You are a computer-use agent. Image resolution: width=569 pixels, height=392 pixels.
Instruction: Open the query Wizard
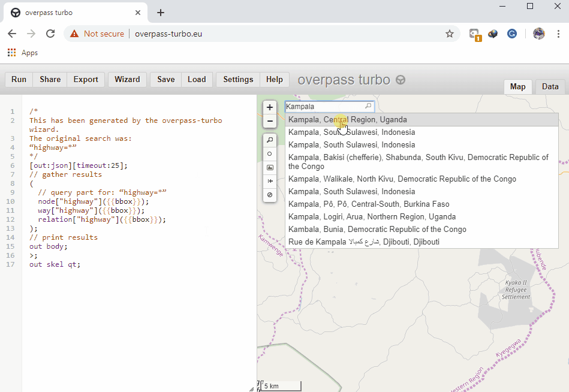point(127,80)
